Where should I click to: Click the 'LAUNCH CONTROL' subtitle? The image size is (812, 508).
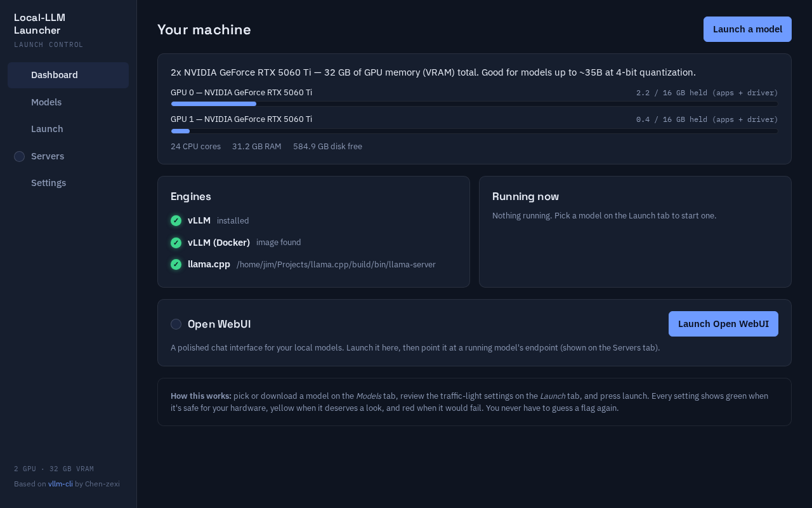[x=49, y=45]
